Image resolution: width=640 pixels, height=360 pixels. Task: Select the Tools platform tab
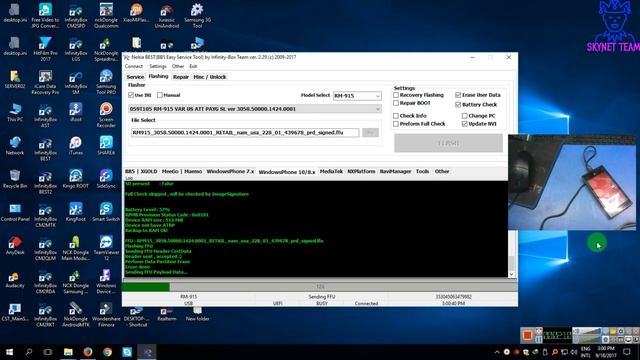click(422, 171)
